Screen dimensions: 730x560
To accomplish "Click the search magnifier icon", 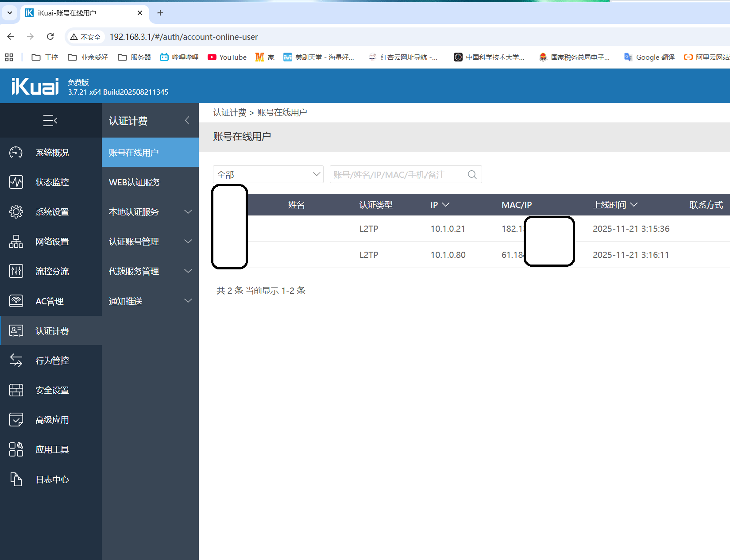I will point(472,175).
